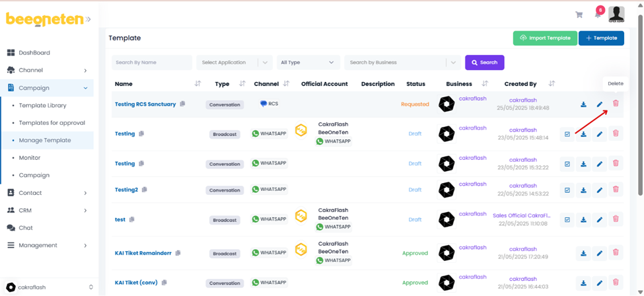Viewport: 644px width, 296px height.
Task: Sort the table by Name column
Action: pos(197,84)
